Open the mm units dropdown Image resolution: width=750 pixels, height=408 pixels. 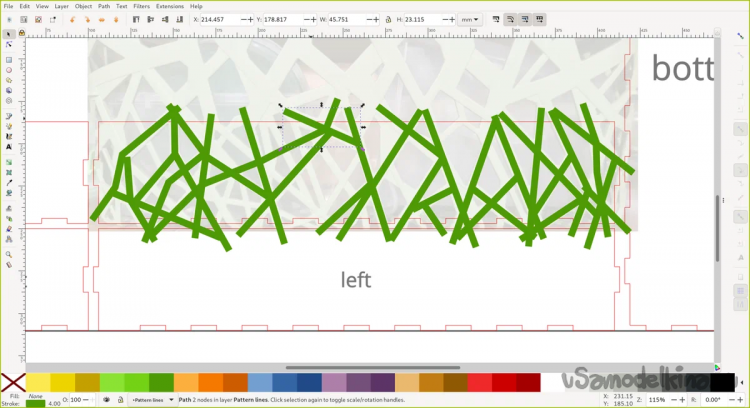pos(469,19)
